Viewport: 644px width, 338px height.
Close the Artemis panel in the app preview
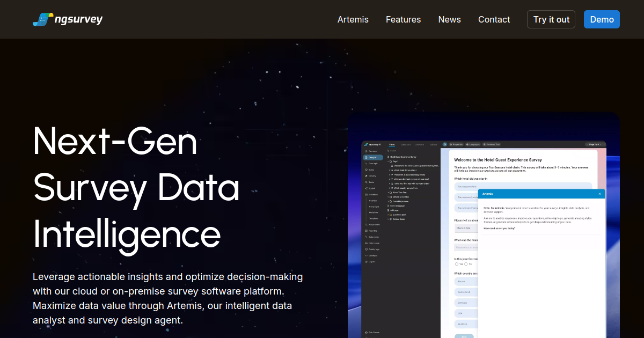(599, 194)
